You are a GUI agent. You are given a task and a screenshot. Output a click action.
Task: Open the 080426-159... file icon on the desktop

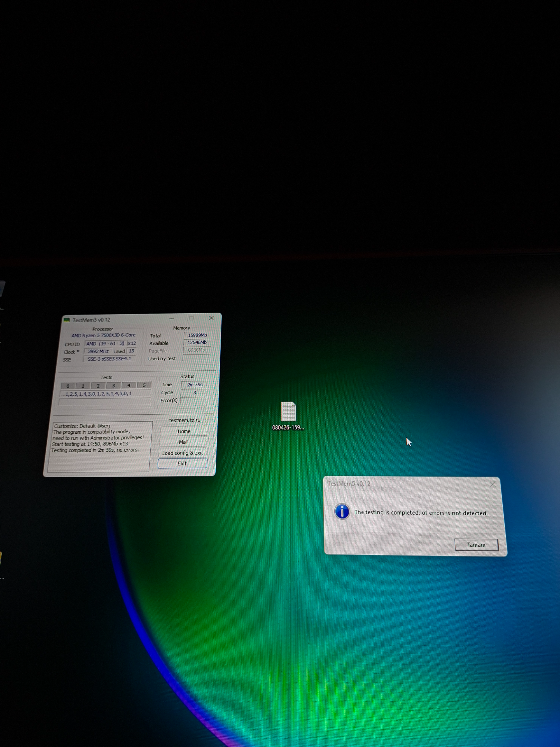point(288,416)
